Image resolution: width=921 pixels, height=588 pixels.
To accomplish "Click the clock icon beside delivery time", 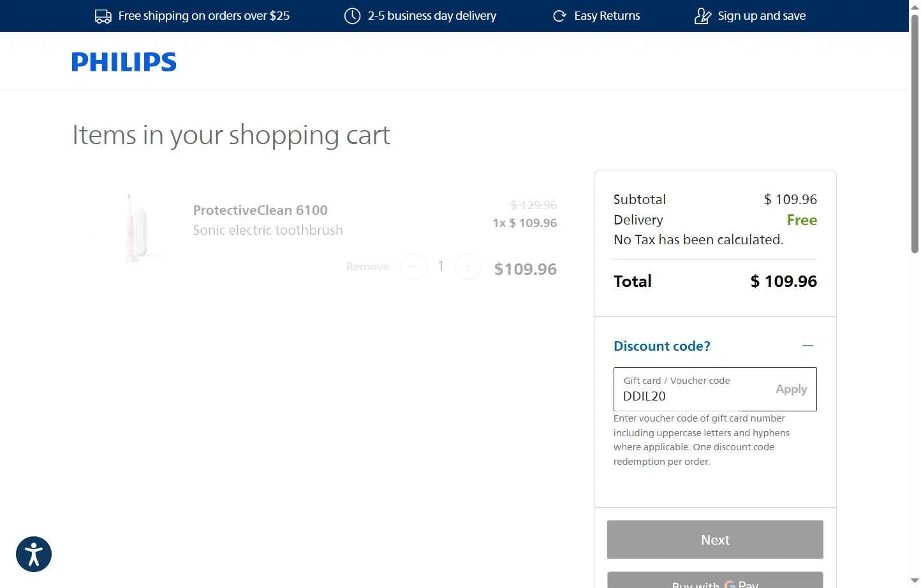I will click(x=352, y=16).
